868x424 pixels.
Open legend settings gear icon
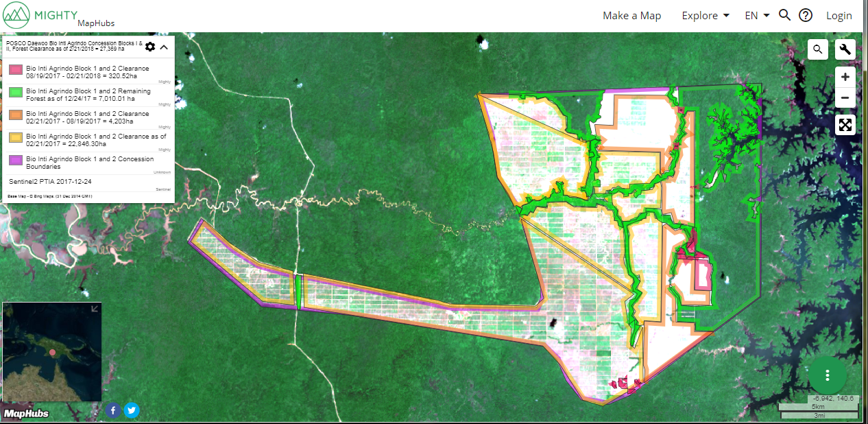tap(150, 47)
